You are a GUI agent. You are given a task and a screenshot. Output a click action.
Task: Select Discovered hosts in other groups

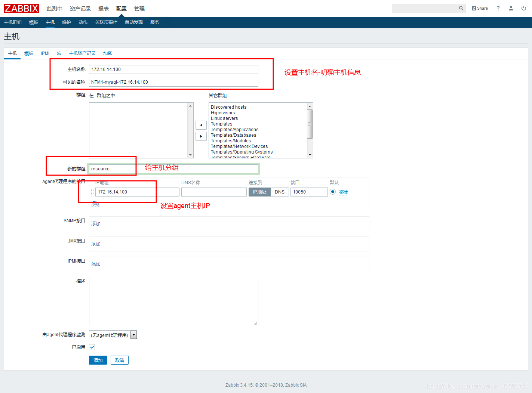point(229,107)
